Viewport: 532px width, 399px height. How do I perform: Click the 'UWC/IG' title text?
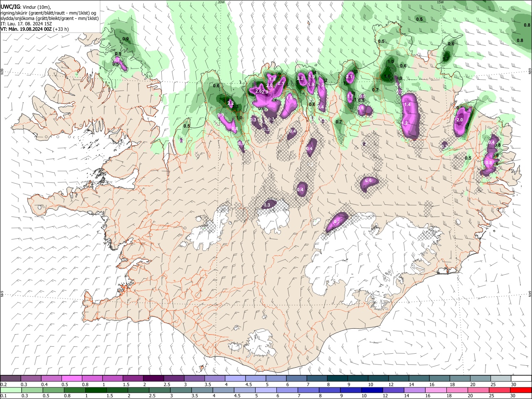[10, 7]
